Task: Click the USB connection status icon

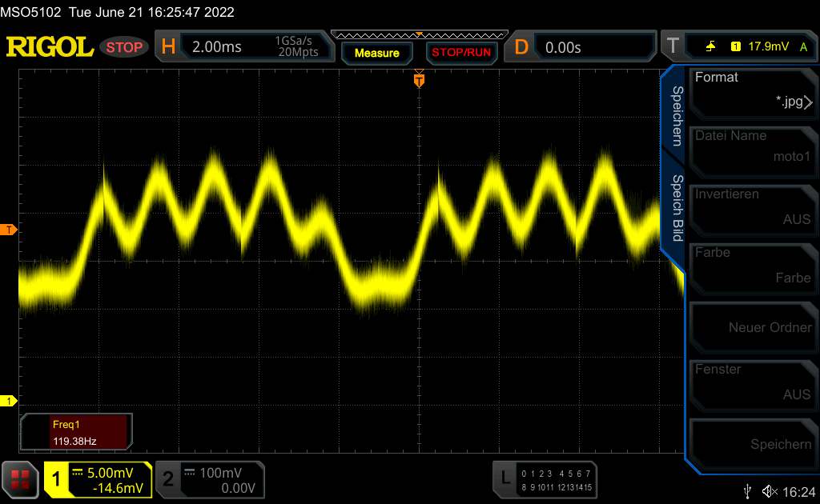Action: pos(748,491)
